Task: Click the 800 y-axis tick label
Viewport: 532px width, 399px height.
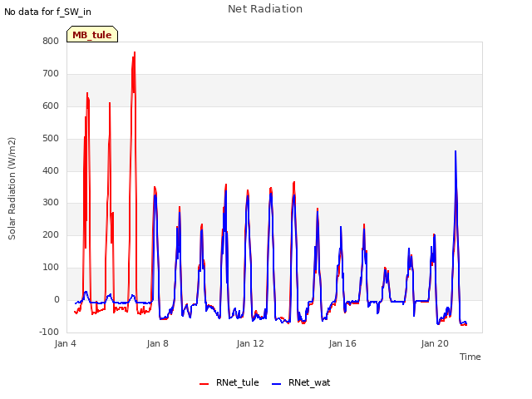Action: click(51, 41)
